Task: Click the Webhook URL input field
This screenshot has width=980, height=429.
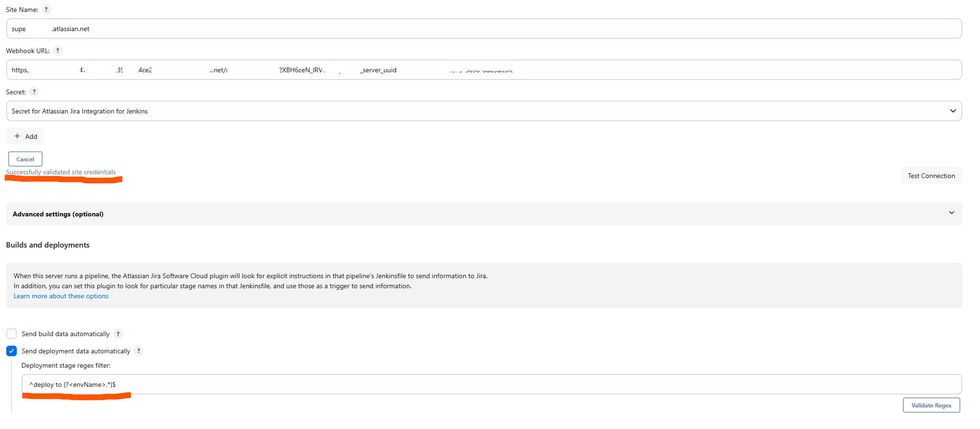Action: click(484, 70)
